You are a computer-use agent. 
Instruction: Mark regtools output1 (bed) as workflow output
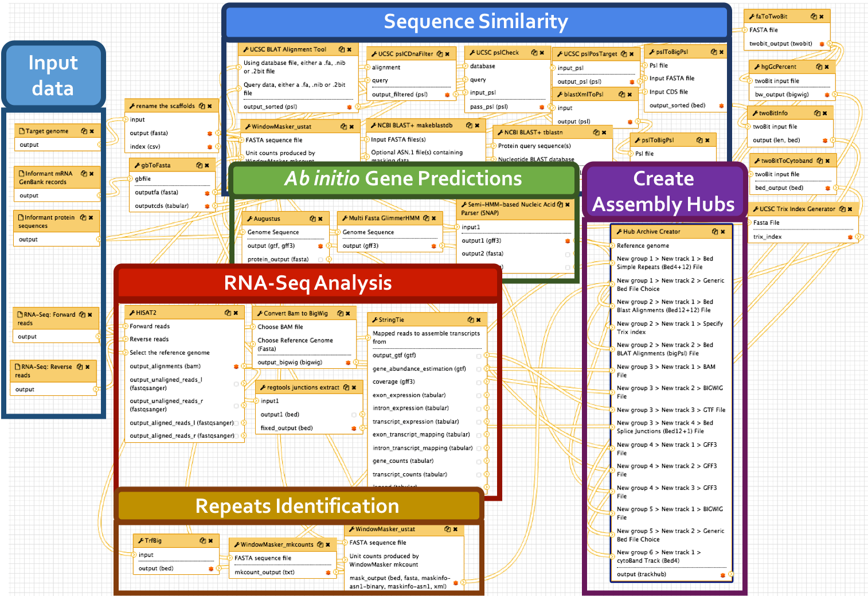tap(354, 415)
